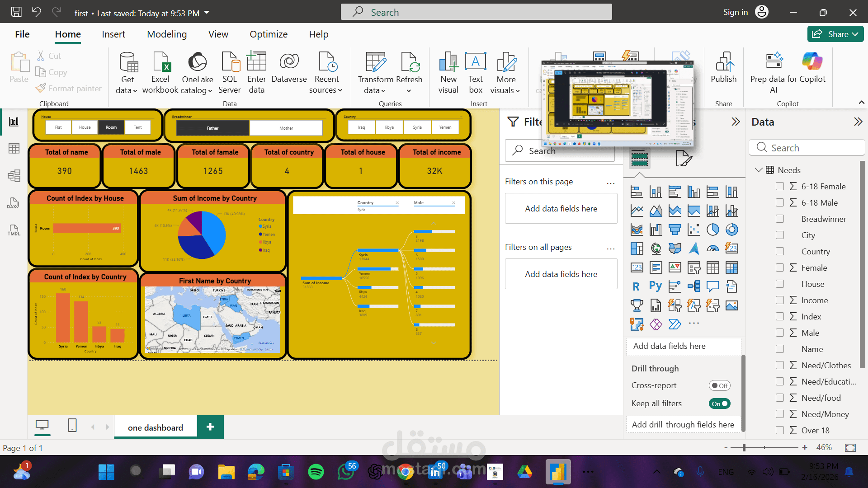Viewport: 868px width, 488px height.
Task: Add a new page with plus button
Action: pyautogui.click(x=210, y=427)
